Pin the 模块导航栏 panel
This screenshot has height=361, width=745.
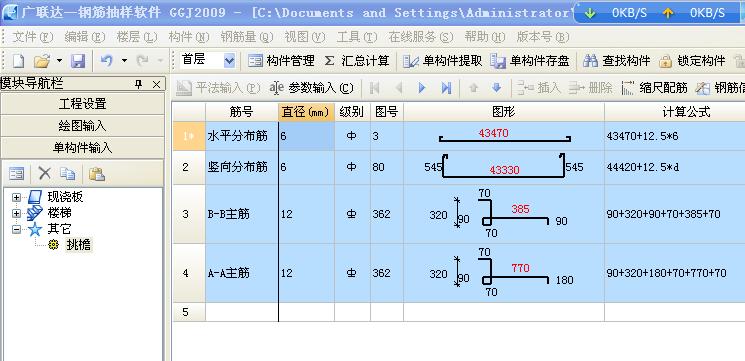pyautogui.click(x=139, y=85)
